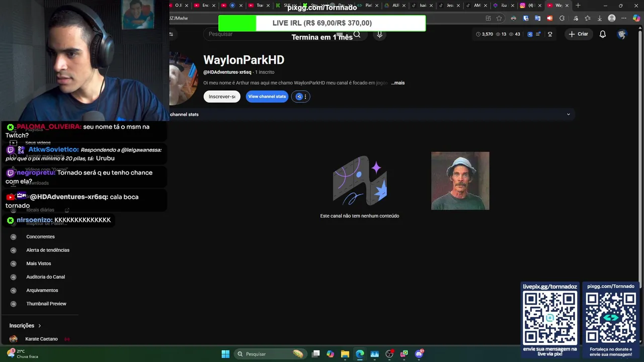
Task: Click the vidIQ 3,570 clock stat
Action: (x=485, y=34)
